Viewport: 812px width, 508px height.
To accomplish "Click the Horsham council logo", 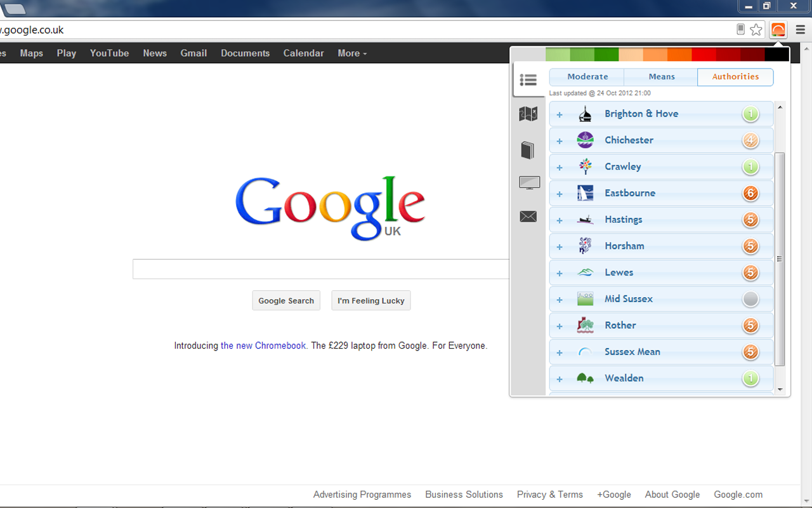I will point(585,246).
